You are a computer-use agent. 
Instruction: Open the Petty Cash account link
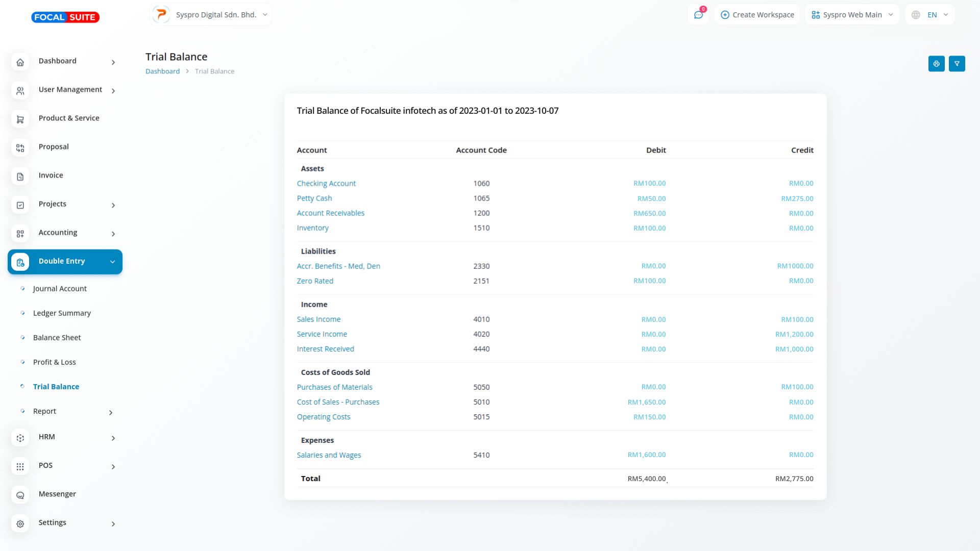coord(314,198)
